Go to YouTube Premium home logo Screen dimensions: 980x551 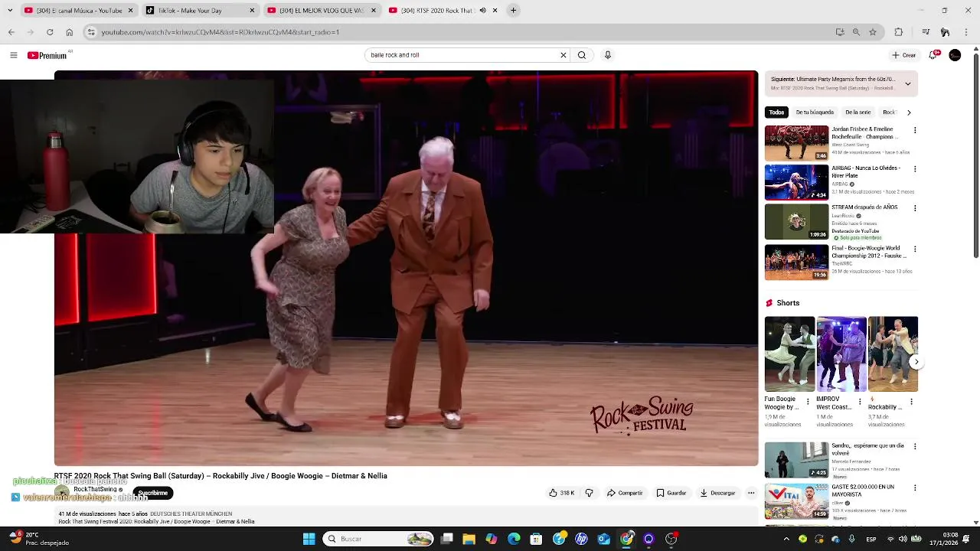pyautogui.click(x=47, y=55)
